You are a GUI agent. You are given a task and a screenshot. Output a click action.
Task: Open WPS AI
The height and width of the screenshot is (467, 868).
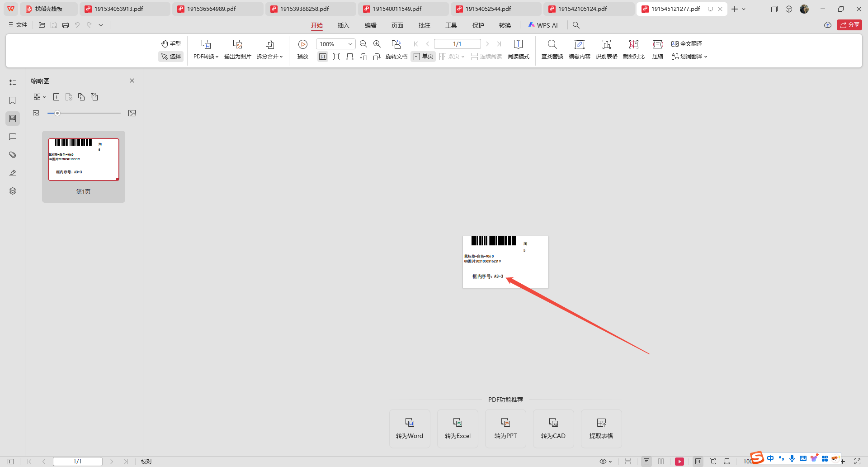coord(543,25)
